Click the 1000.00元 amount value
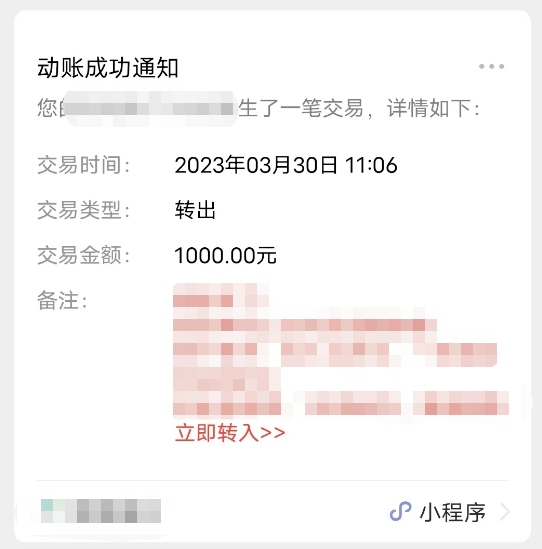 point(225,255)
